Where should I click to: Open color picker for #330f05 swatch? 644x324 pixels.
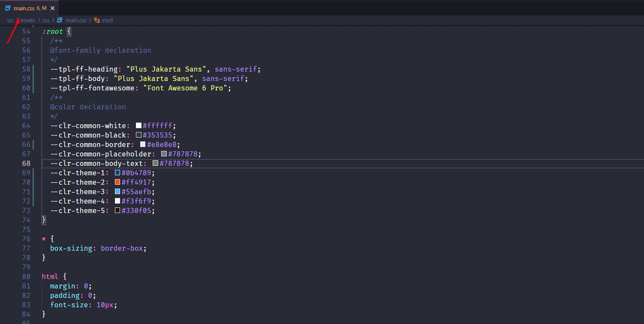pyautogui.click(x=117, y=210)
